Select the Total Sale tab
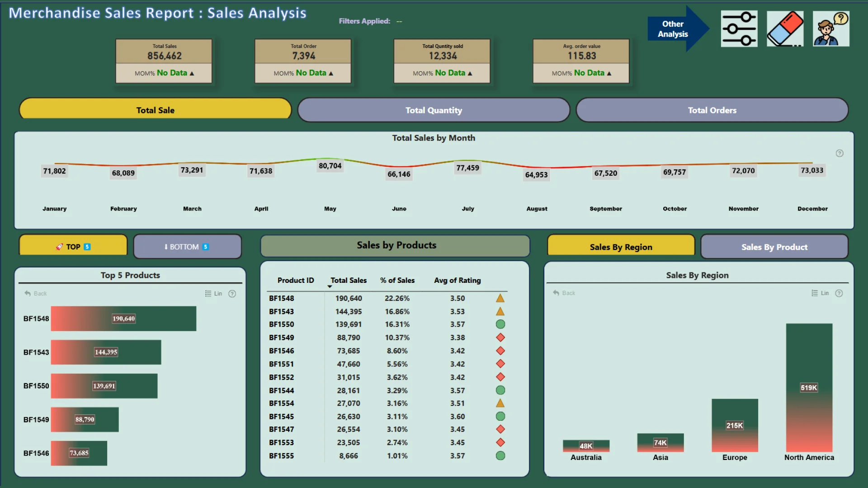 click(155, 110)
